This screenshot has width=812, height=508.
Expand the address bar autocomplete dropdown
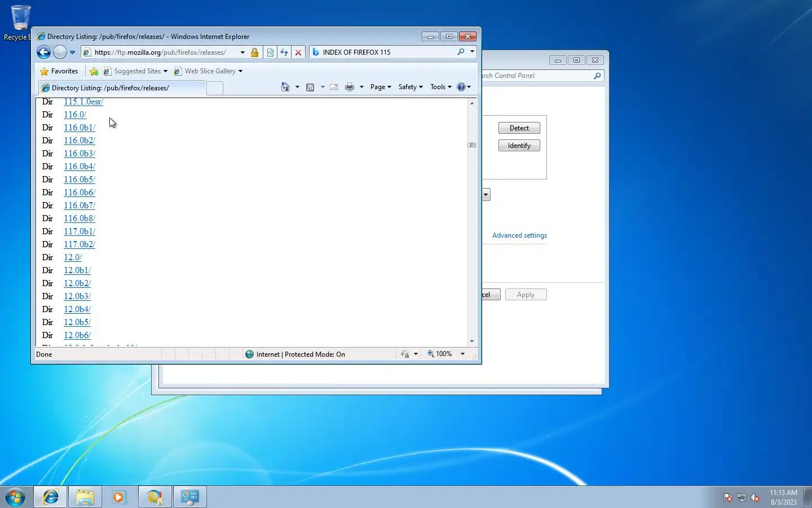pos(242,52)
